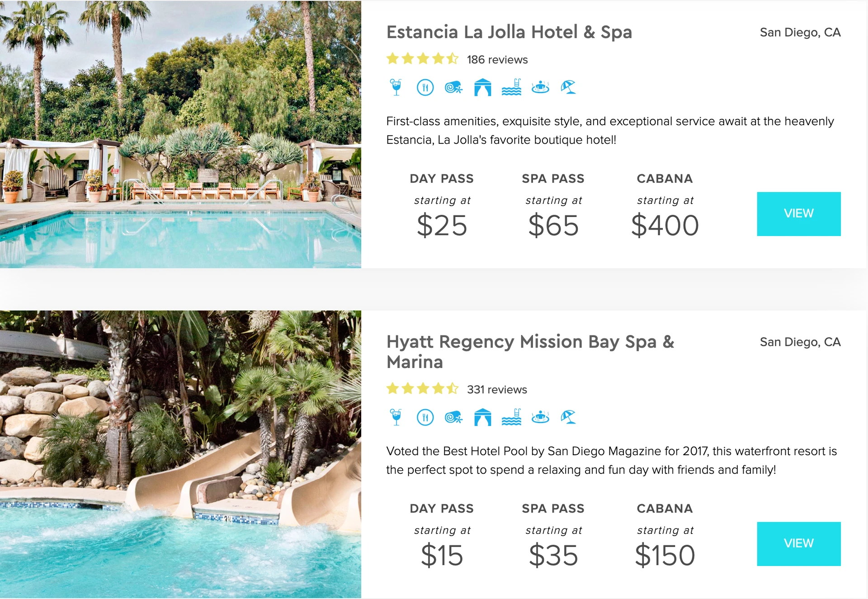Image resolution: width=868 pixels, height=599 pixels.
Task: Click the 186 reviews link for Estancia La Jolla
Action: (x=497, y=59)
